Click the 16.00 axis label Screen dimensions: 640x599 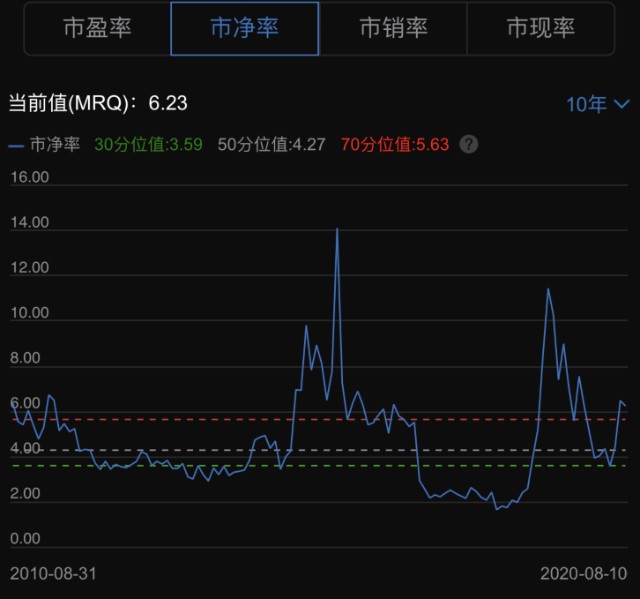click(29, 177)
